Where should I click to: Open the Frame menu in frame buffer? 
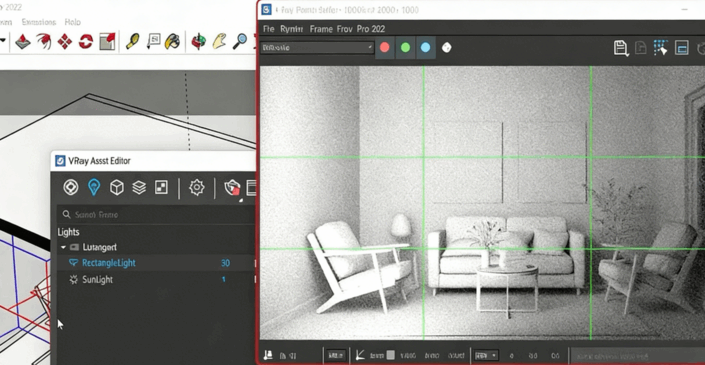pyautogui.click(x=321, y=29)
